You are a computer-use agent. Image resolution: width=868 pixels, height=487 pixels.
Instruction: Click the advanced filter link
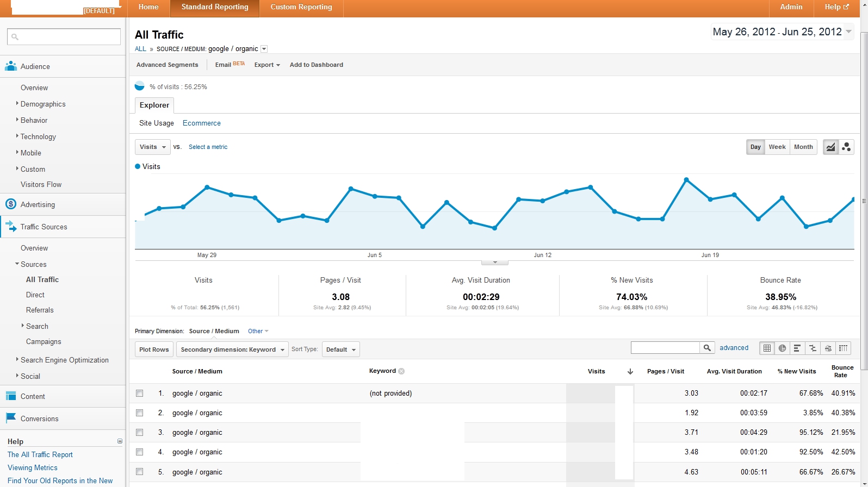coord(734,348)
